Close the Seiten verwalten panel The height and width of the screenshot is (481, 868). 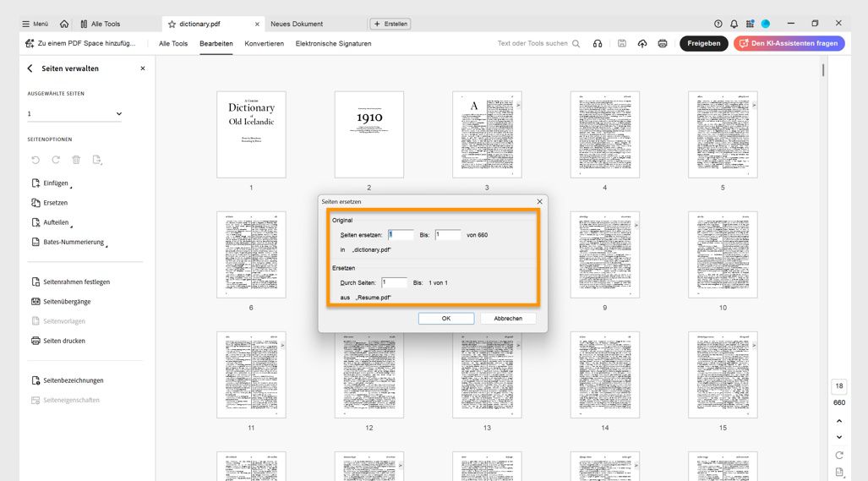click(143, 68)
